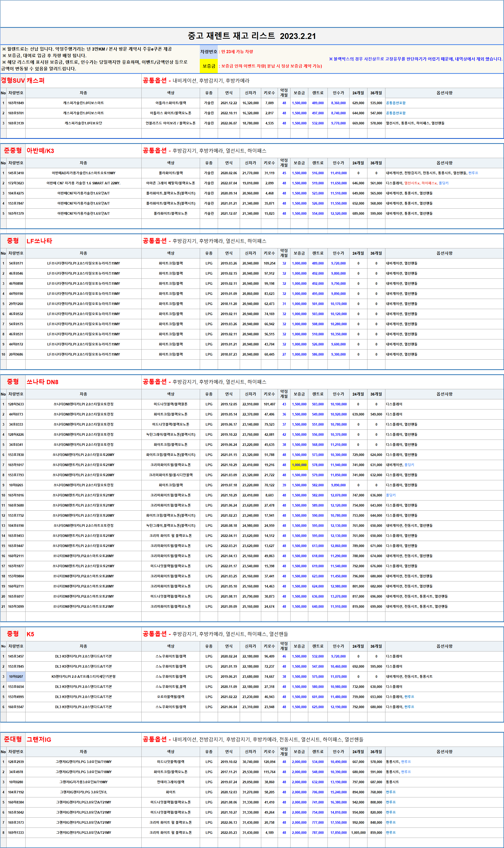This screenshot has height=848, width=504.
Task: Select the yellow '보증금' legend cell
Action: (x=209, y=66)
